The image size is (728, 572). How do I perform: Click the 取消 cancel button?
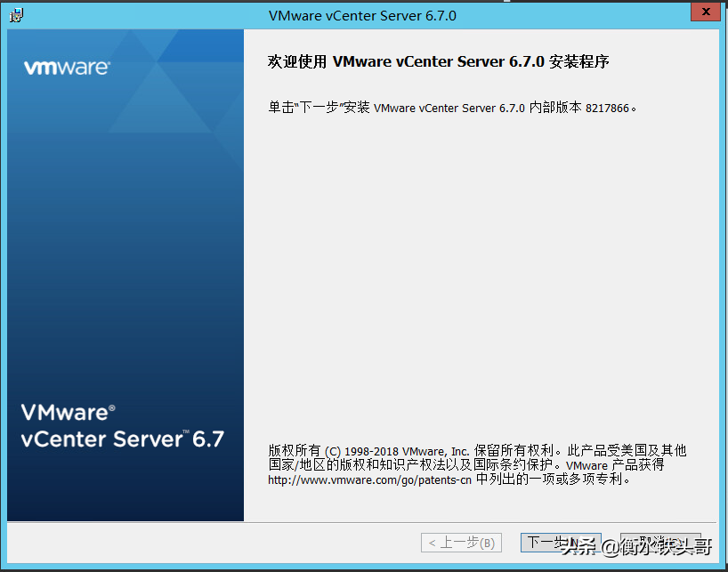(x=660, y=543)
